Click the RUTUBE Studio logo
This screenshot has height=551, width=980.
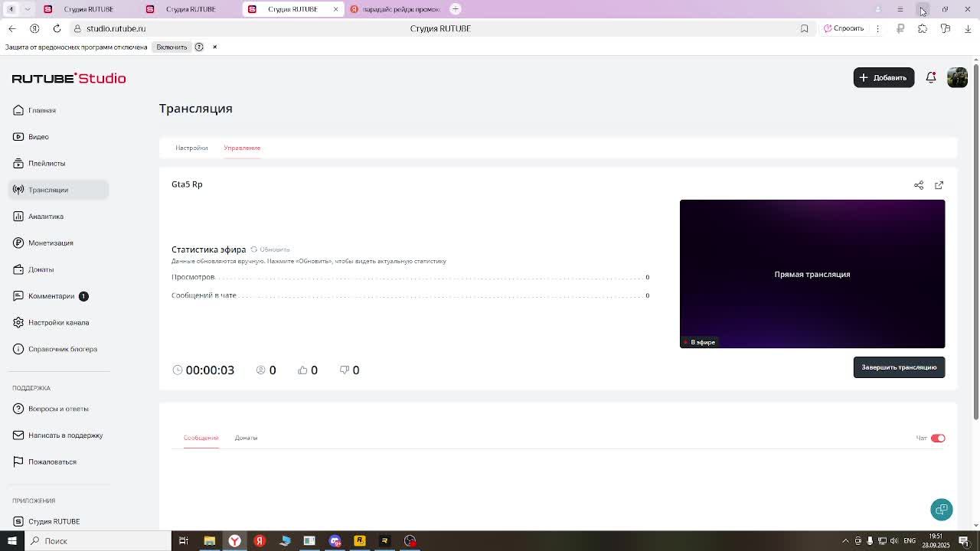tap(69, 78)
